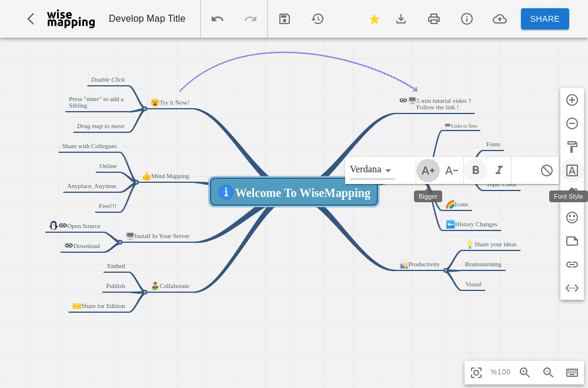Image resolution: width=588 pixels, height=388 pixels.
Task: Show keyboard shortcuts
Action: pyautogui.click(x=572, y=372)
